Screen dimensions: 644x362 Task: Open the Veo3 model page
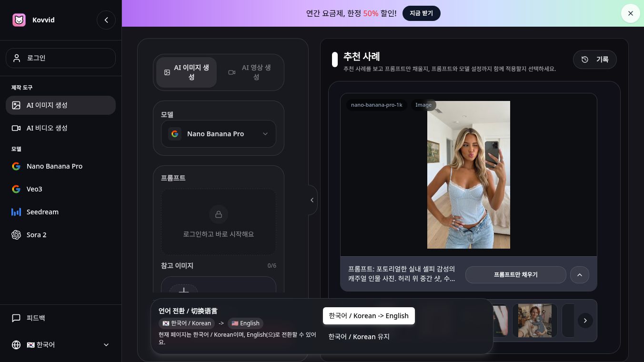[x=60, y=189]
